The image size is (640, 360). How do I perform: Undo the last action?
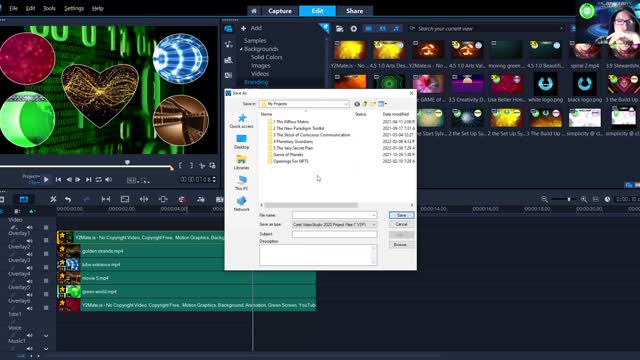pos(68,199)
